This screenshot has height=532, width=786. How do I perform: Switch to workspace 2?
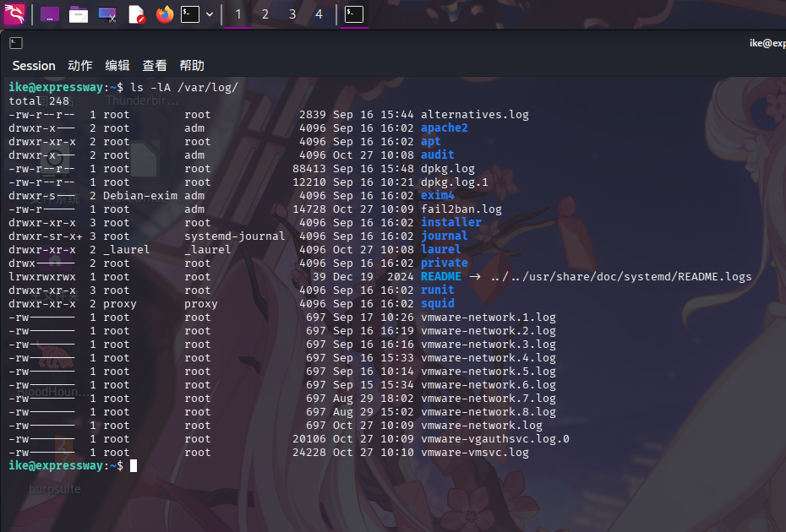265,14
